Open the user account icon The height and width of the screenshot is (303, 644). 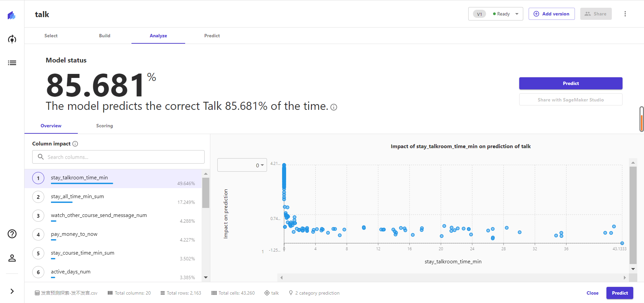tap(12, 258)
